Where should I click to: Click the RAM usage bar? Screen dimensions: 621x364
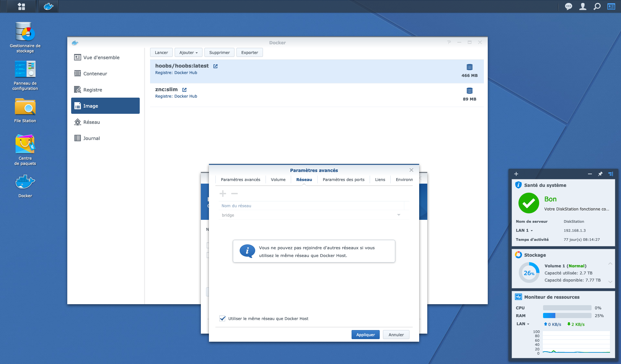point(567,316)
